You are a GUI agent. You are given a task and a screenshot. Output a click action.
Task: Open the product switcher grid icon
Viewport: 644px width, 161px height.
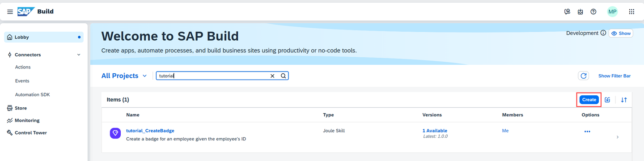631,12
